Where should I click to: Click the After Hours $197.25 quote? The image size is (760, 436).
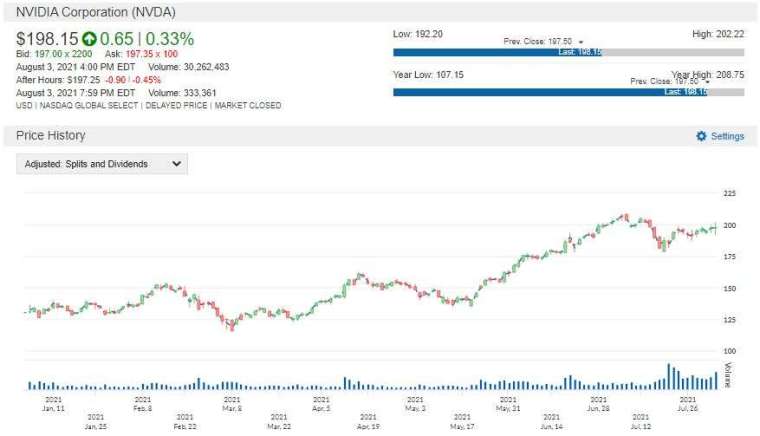(x=58, y=80)
